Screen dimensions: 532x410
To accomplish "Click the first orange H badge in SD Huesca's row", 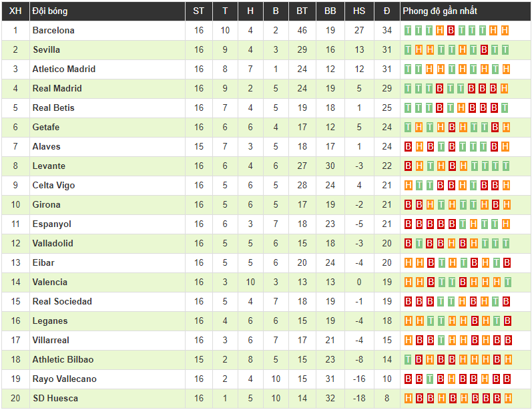I will pyautogui.click(x=409, y=398).
